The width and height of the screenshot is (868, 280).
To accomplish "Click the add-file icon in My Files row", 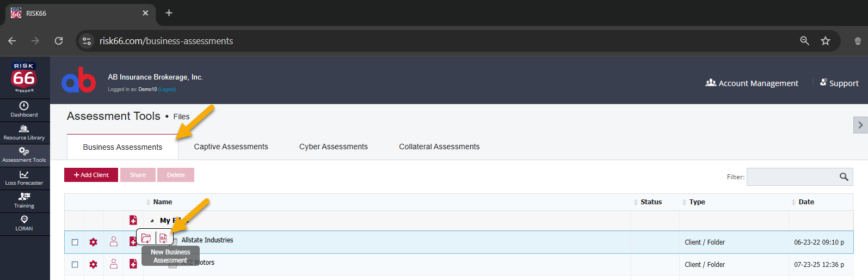I will 133,220.
